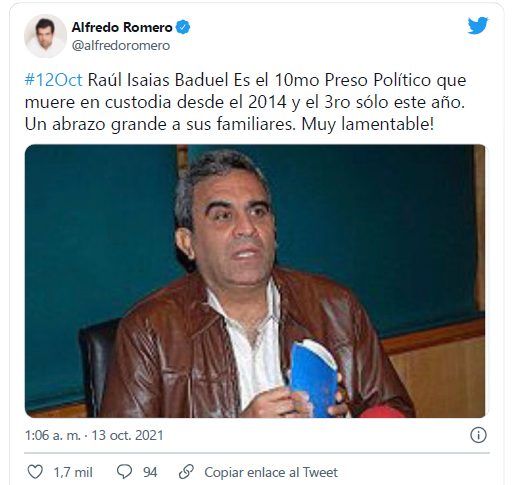
Task: Click the blue book in the photo
Action: click(x=314, y=377)
